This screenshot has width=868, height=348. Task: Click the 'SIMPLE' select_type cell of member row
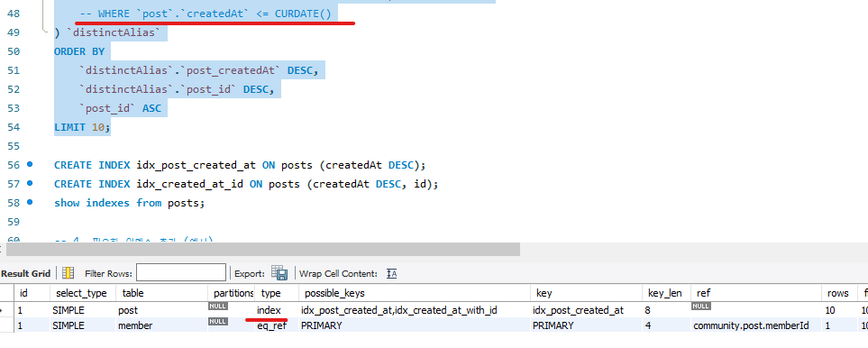(x=83, y=325)
